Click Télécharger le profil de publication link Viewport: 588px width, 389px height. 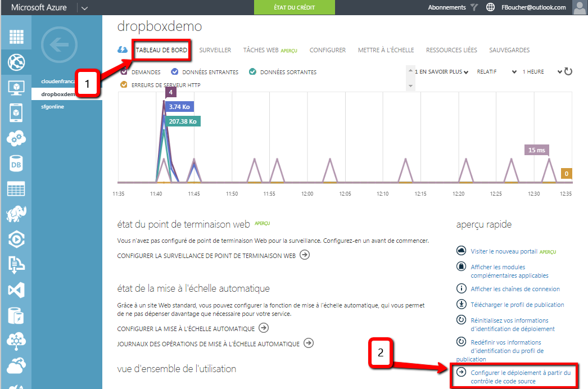[x=517, y=305]
